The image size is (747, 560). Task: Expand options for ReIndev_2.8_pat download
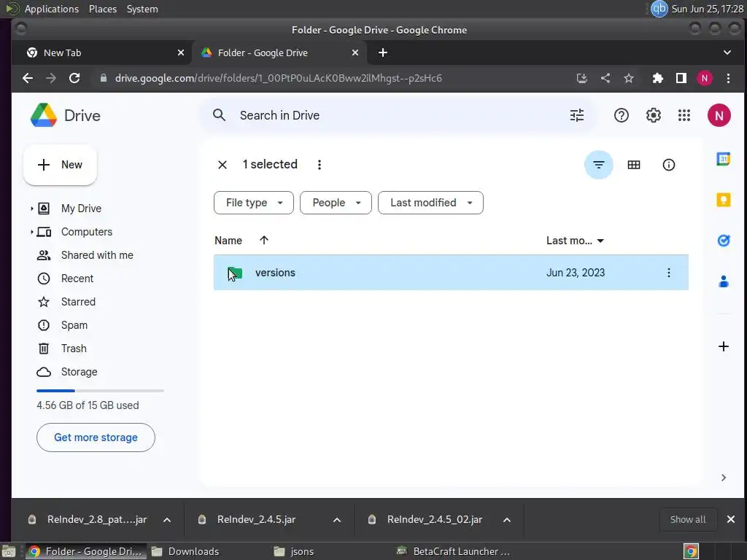[167, 519]
